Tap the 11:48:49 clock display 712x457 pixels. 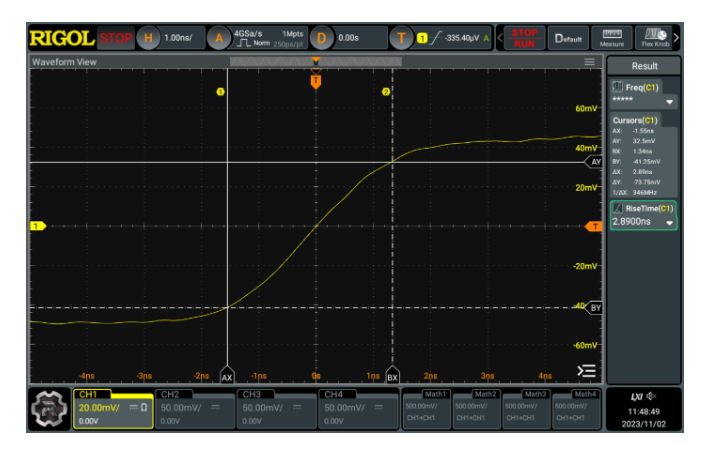pos(643,412)
